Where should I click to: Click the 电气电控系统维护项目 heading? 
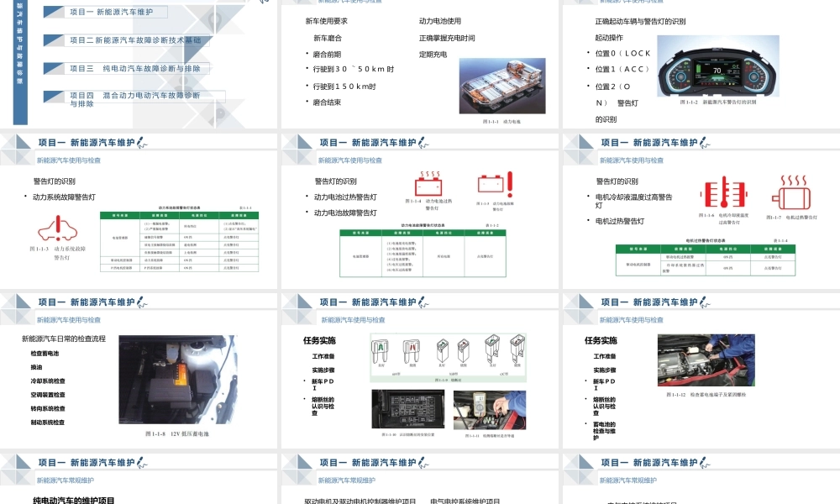[465, 501]
